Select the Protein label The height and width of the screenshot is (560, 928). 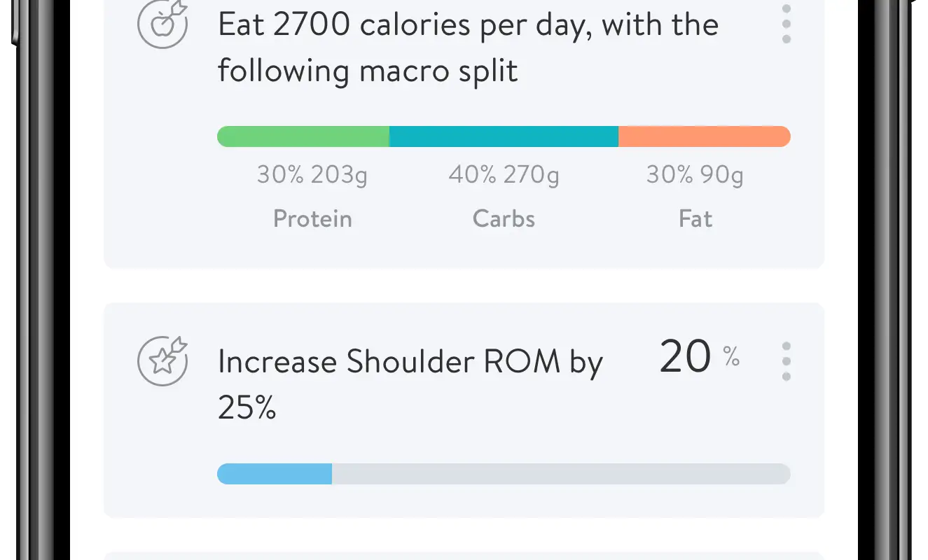pyautogui.click(x=312, y=219)
